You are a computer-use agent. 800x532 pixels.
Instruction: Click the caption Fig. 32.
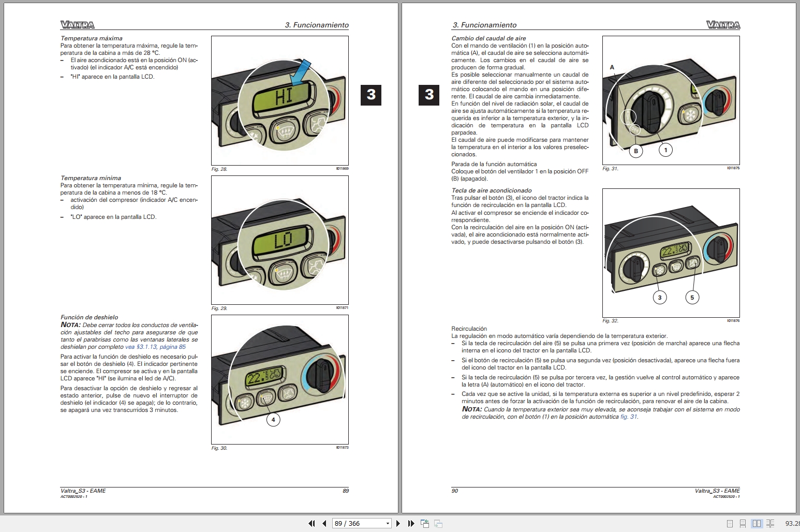pos(610,321)
